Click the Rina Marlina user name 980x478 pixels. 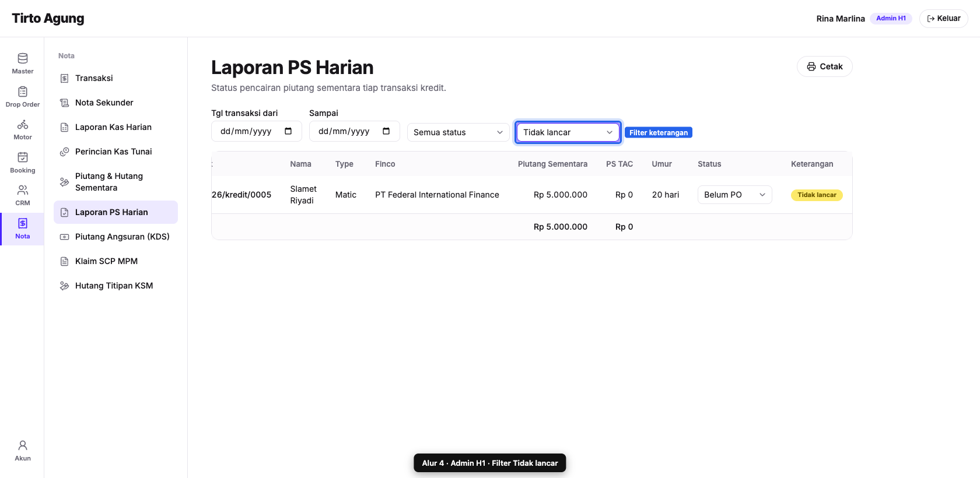(x=841, y=19)
